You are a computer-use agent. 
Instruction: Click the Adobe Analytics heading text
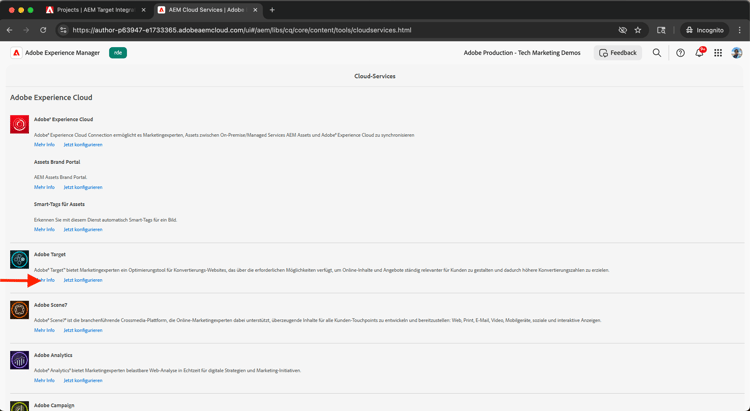pos(53,355)
